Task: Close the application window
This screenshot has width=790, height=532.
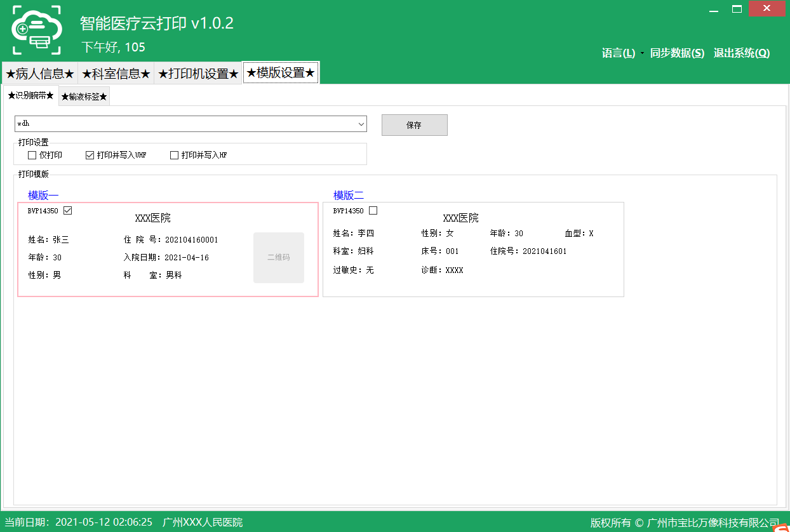Action: click(x=767, y=9)
